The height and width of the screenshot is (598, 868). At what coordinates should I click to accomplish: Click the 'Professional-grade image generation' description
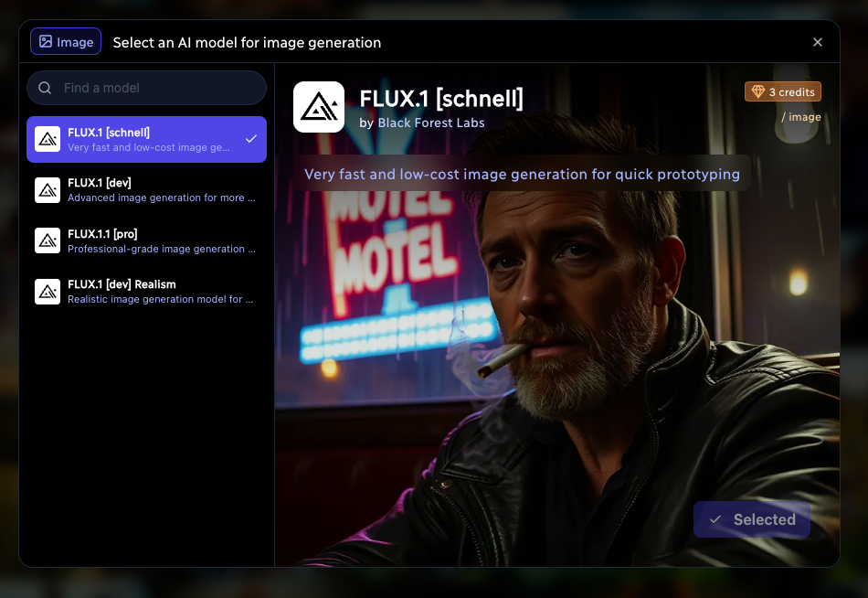point(161,249)
